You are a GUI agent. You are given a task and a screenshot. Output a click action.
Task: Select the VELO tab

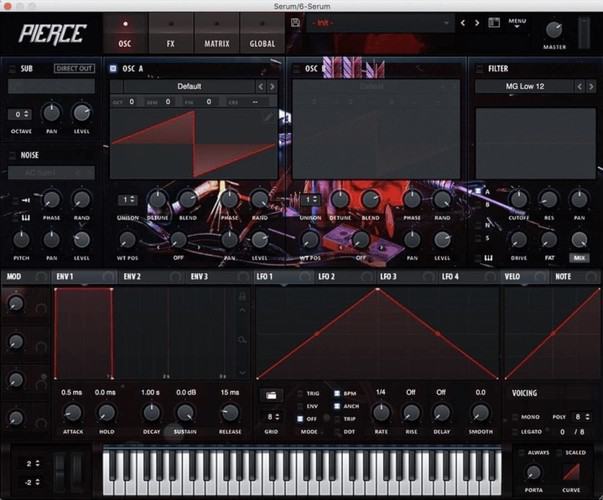coord(525,277)
